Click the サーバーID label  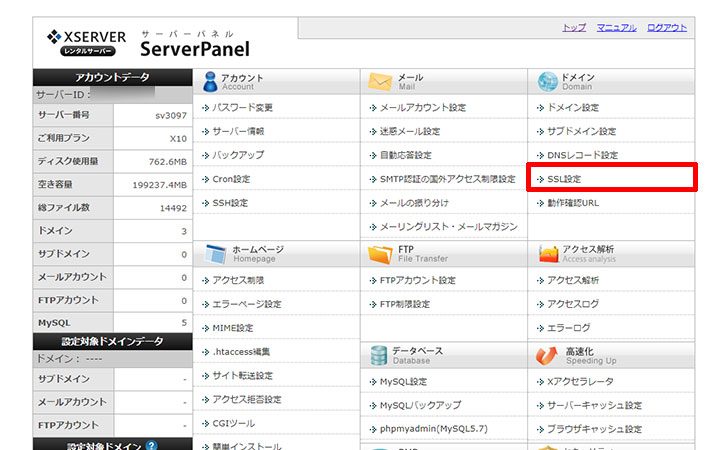pos(63,95)
